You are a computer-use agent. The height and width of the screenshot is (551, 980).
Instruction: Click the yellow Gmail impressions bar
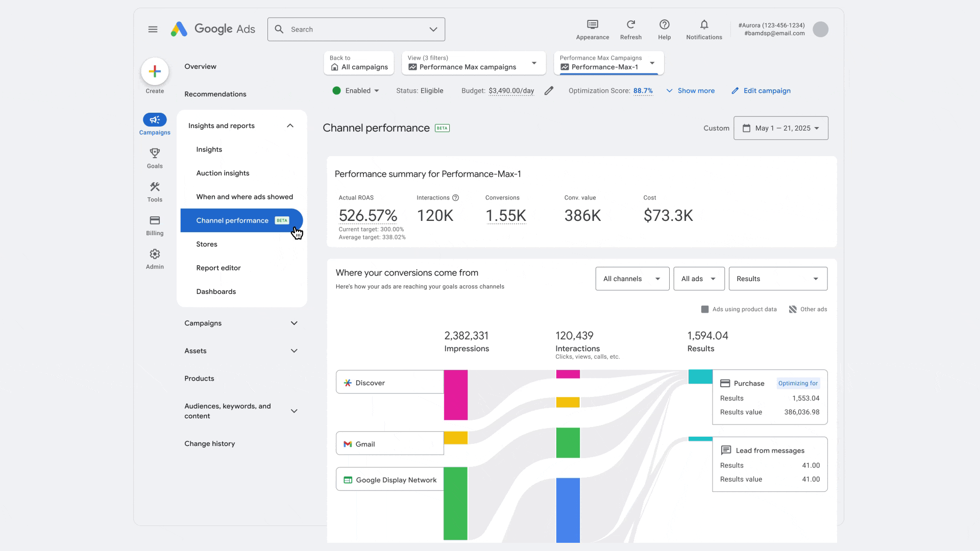pyautogui.click(x=455, y=438)
